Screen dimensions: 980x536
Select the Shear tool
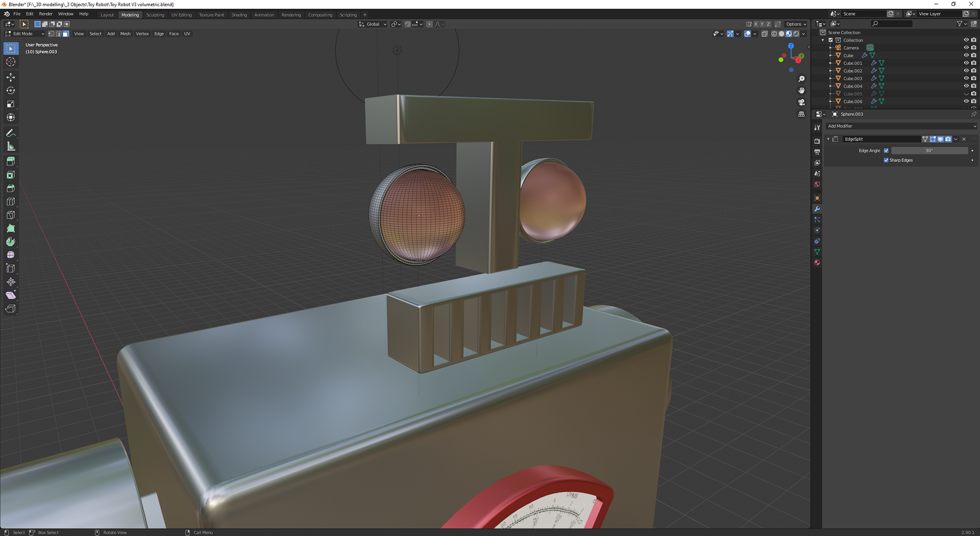click(x=11, y=296)
